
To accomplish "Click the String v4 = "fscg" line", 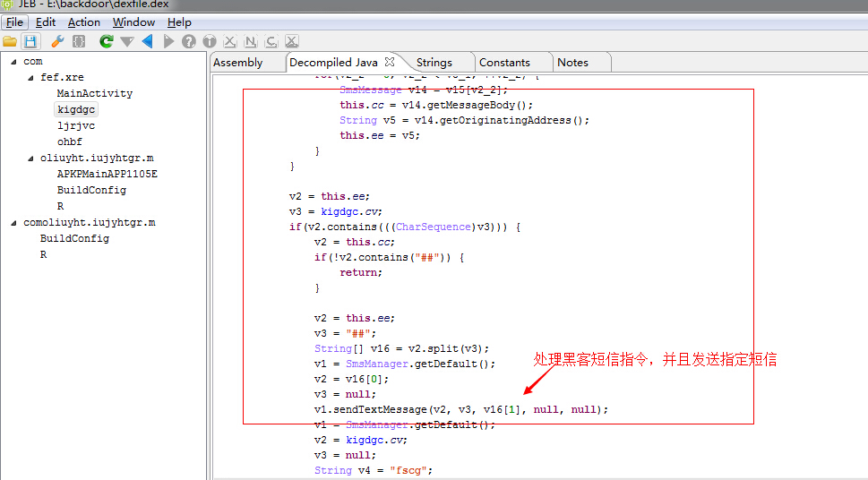I will pos(374,470).
